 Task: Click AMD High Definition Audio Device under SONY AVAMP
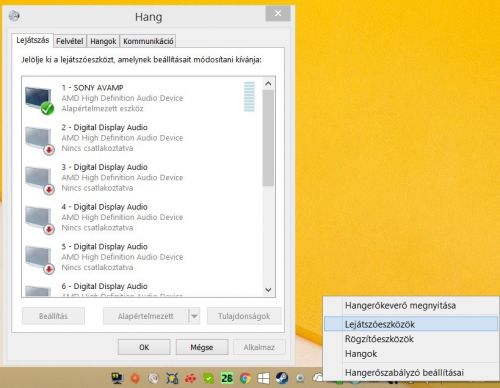coord(122,98)
